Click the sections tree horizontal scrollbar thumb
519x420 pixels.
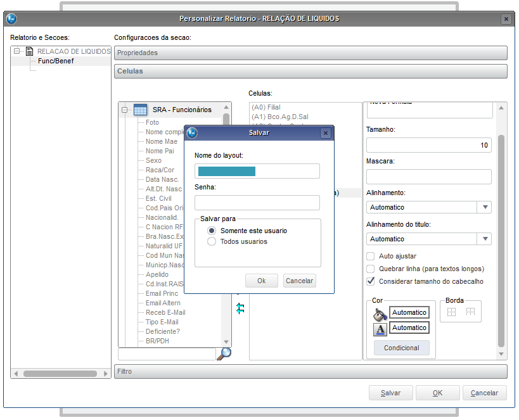click(x=60, y=374)
